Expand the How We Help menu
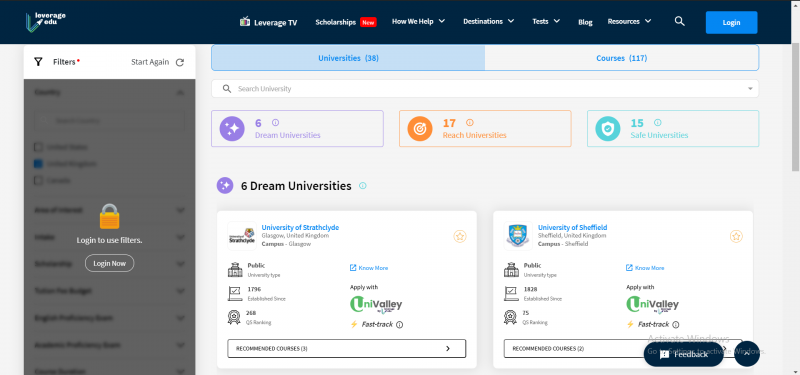 point(418,21)
